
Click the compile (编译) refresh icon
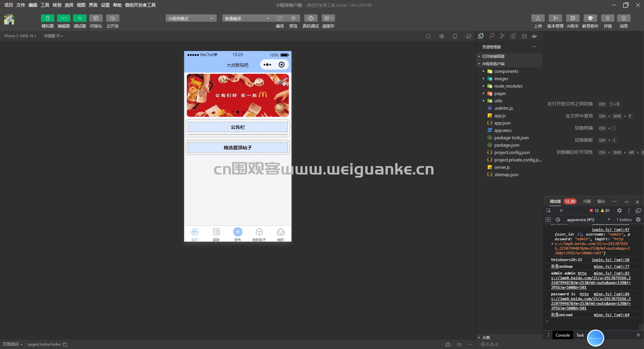[x=280, y=18]
